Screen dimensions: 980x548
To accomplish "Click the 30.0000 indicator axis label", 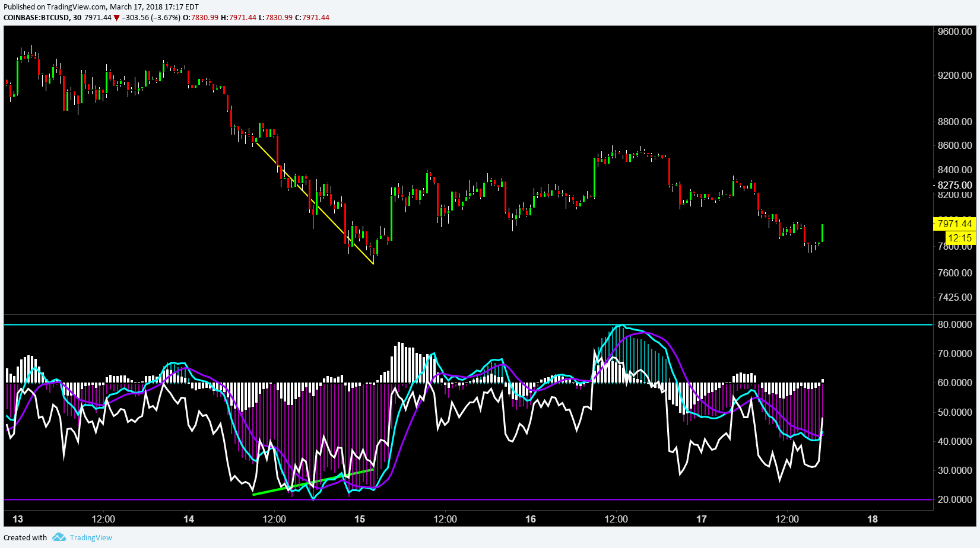I will coord(954,471).
